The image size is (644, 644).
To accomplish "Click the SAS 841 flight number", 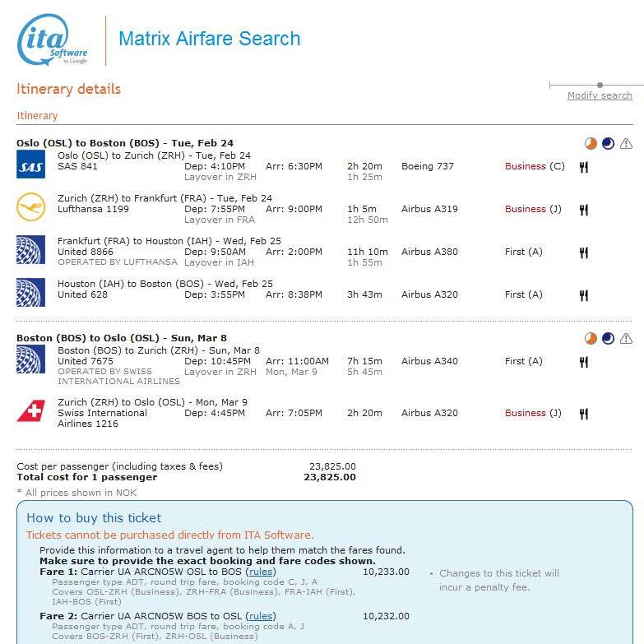I will click(77, 166).
